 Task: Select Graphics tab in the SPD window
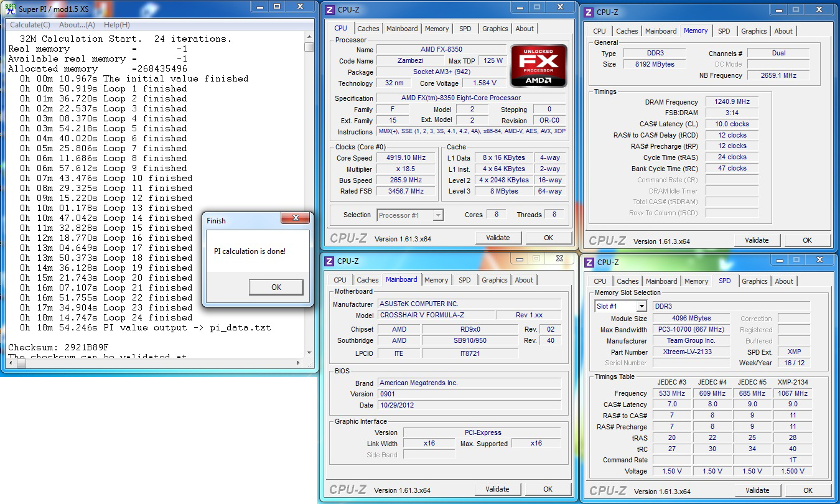(755, 281)
